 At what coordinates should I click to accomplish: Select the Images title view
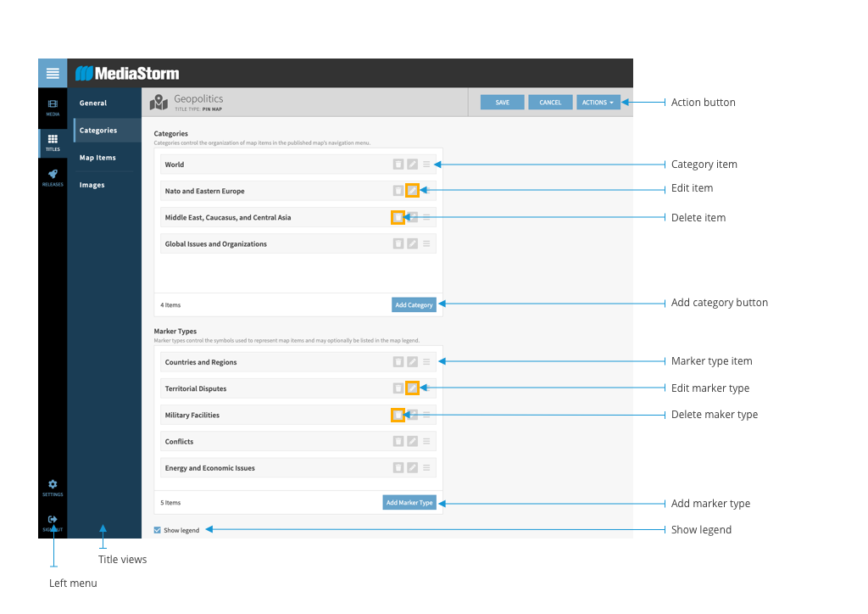tap(92, 185)
